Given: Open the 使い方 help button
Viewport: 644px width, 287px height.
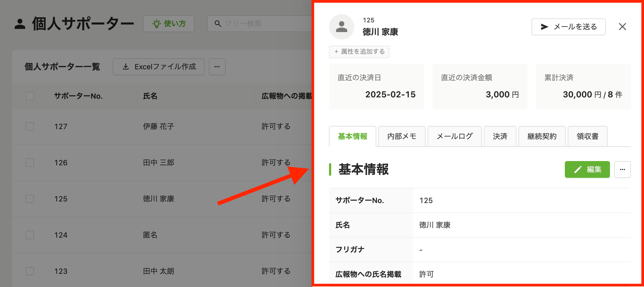Looking at the screenshot, I should tap(169, 24).
